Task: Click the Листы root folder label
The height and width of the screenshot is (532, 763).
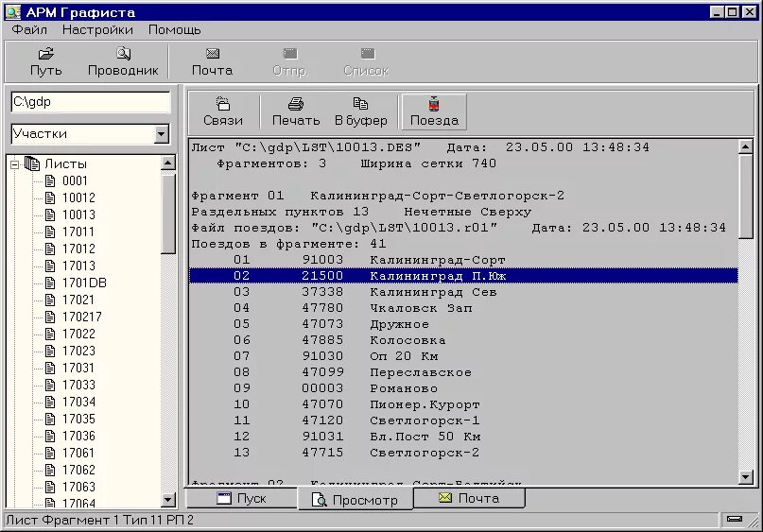Action: (65, 163)
